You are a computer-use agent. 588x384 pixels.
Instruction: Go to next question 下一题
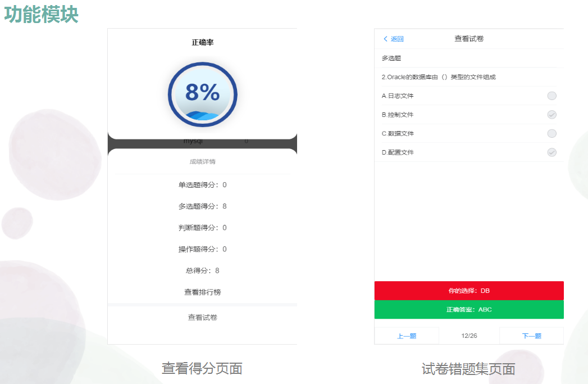click(531, 336)
